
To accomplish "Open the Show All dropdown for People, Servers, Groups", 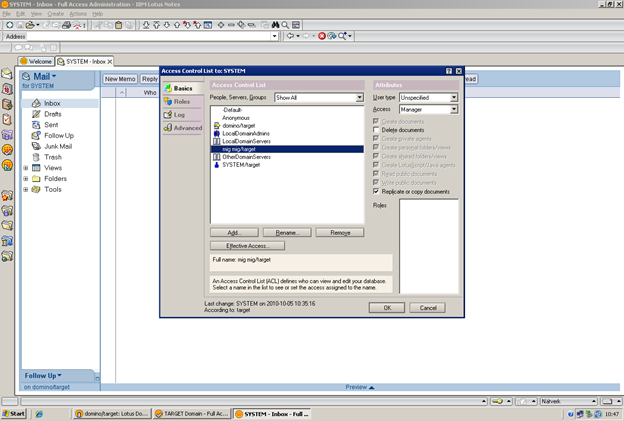I will [x=359, y=97].
